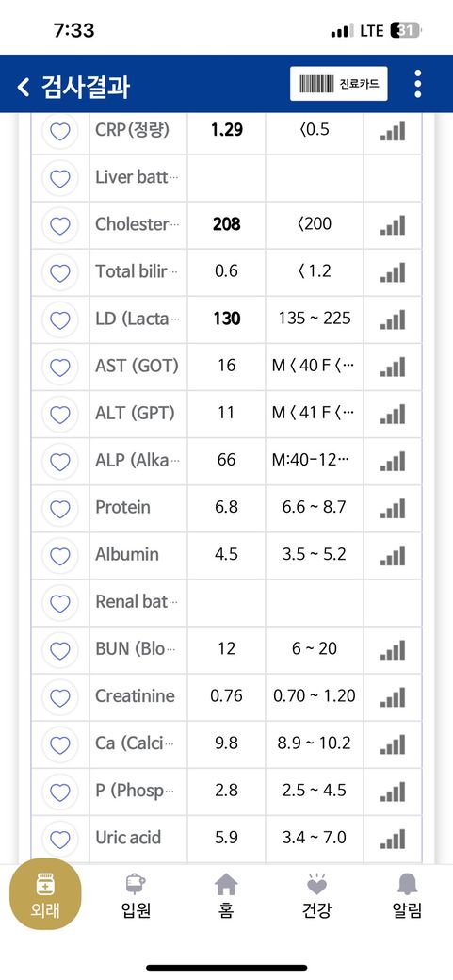Open the 진료카드 barcode card

pyautogui.click(x=339, y=84)
